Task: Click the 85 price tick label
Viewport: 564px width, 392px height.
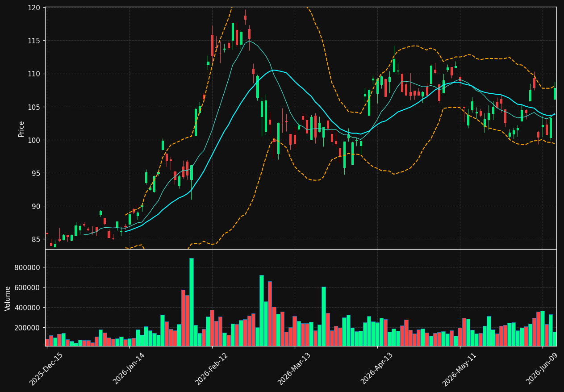Action: tap(36, 239)
